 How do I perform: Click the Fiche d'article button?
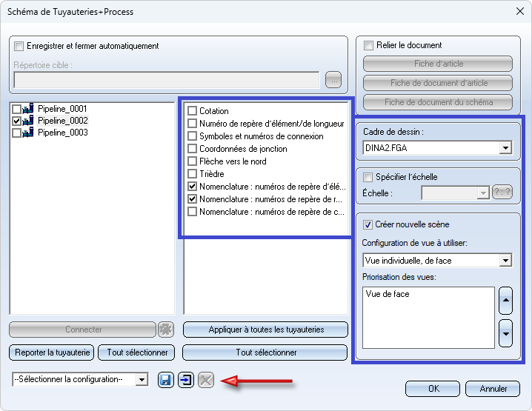[438, 64]
